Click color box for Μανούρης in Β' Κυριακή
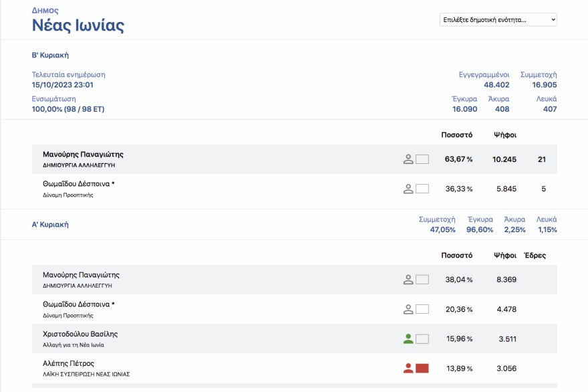This screenshot has width=588, height=392. click(422, 159)
